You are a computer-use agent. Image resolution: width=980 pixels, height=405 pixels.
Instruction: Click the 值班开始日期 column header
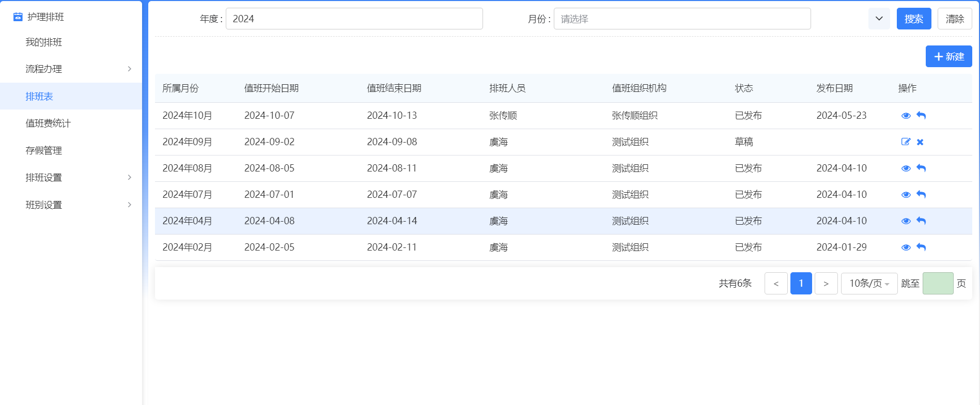tap(271, 88)
